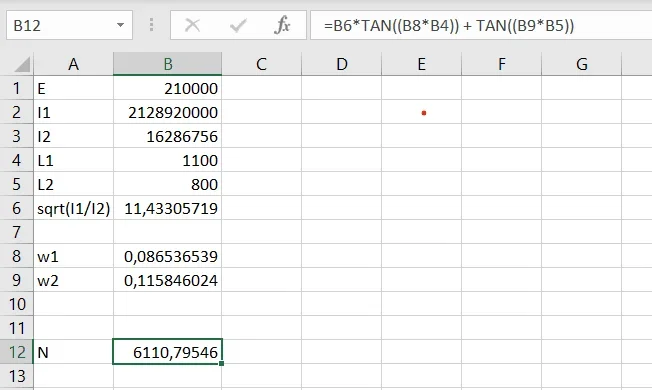Select column D header
The height and width of the screenshot is (390, 652).
[341, 64]
